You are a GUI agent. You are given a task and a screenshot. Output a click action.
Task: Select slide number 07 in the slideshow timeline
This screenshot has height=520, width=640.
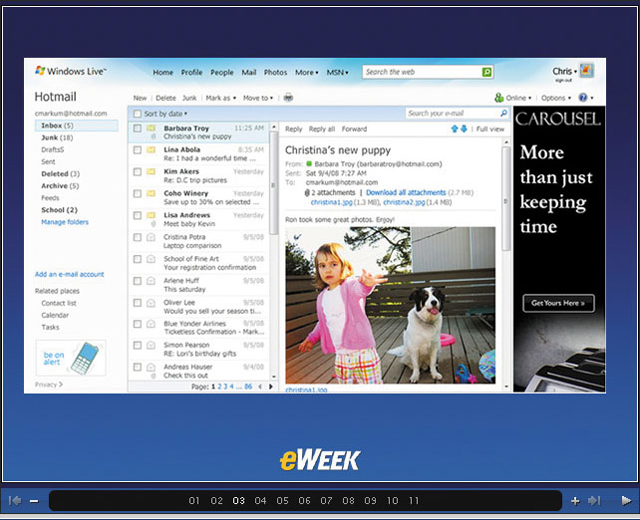click(x=326, y=501)
